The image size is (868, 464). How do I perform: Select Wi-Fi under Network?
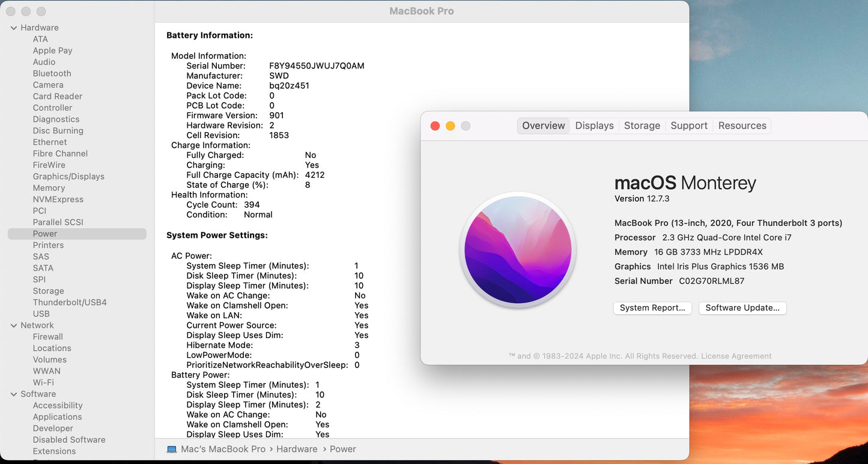point(43,382)
